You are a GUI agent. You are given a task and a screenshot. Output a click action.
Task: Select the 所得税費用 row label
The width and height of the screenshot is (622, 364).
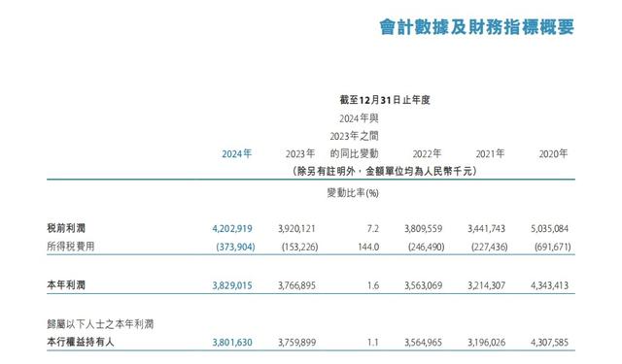coord(71,247)
